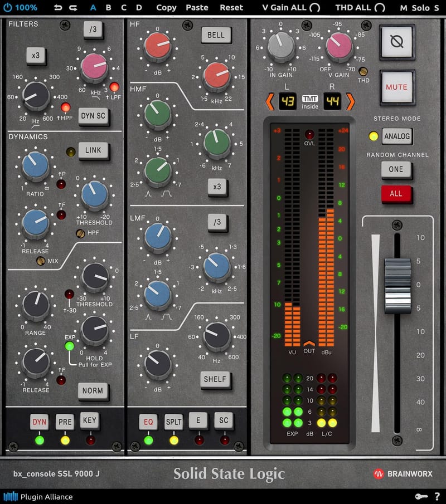Viewport: 446px width, 504px height.
Task: Click Copy in the top menu bar
Action: [166, 8]
